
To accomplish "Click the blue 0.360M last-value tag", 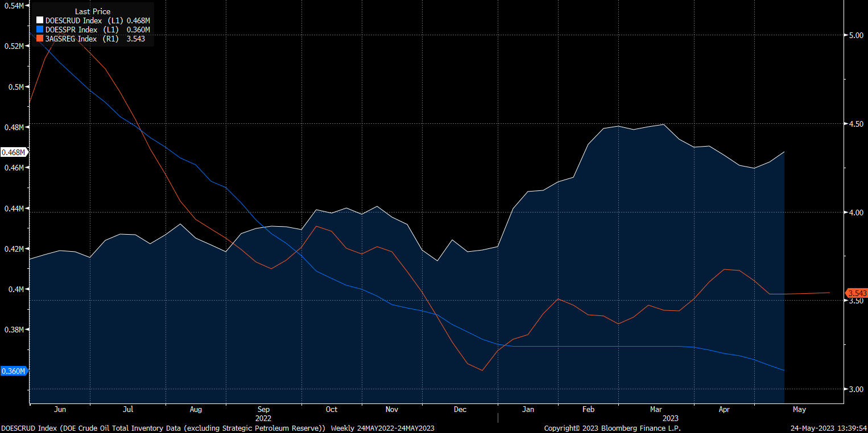I will [14, 371].
